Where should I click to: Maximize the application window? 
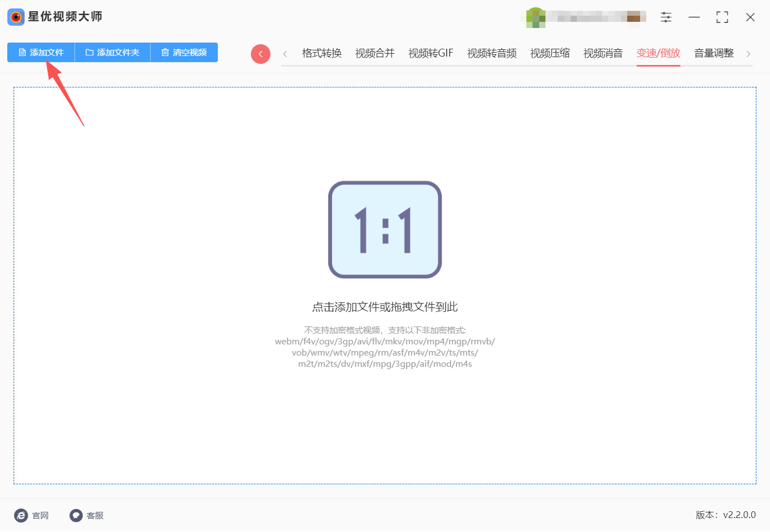point(722,17)
